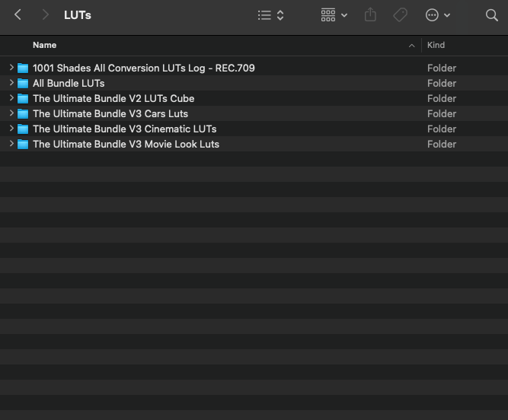The height and width of the screenshot is (420, 508).
Task: Sort files by the Kind column
Action: point(436,46)
